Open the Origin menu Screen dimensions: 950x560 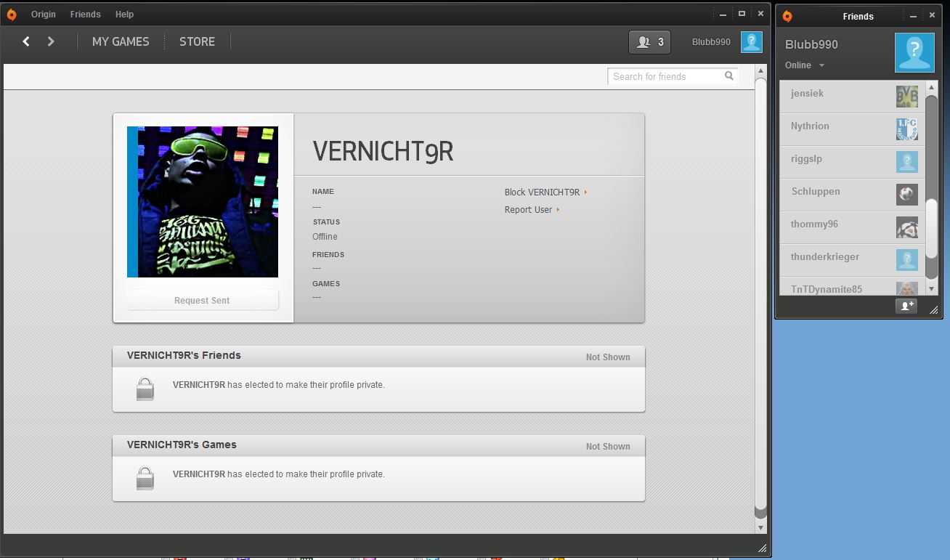44,15
